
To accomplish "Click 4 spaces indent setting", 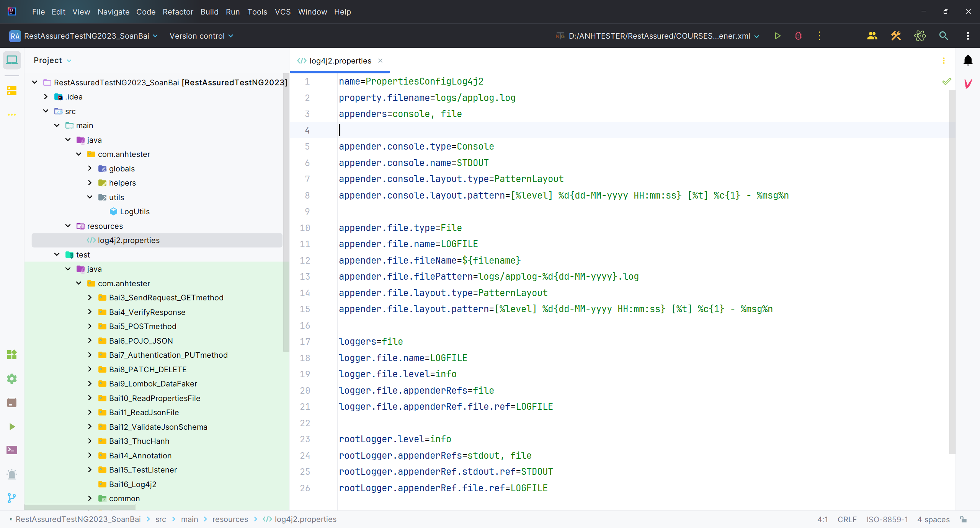I will pyautogui.click(x=933, y=519).
